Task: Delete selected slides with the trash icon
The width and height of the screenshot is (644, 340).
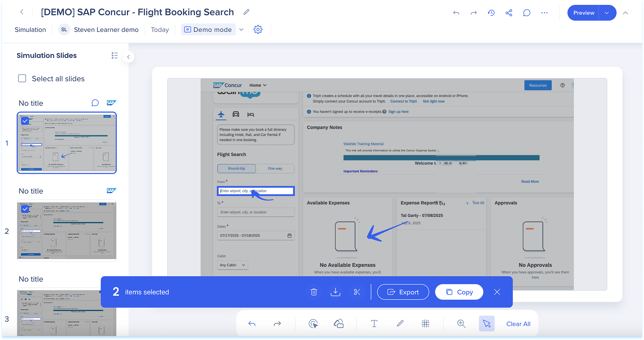Action: (x=314, y=292)
